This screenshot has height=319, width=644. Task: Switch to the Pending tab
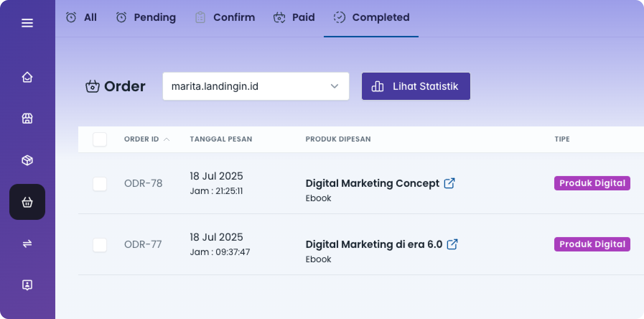pos(146,17)
